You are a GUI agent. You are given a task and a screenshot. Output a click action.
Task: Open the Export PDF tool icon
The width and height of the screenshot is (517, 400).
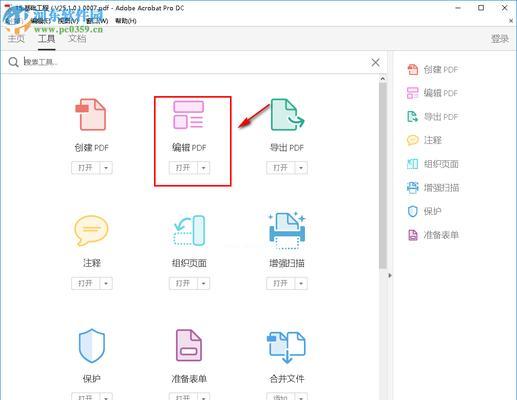point(287,114)
